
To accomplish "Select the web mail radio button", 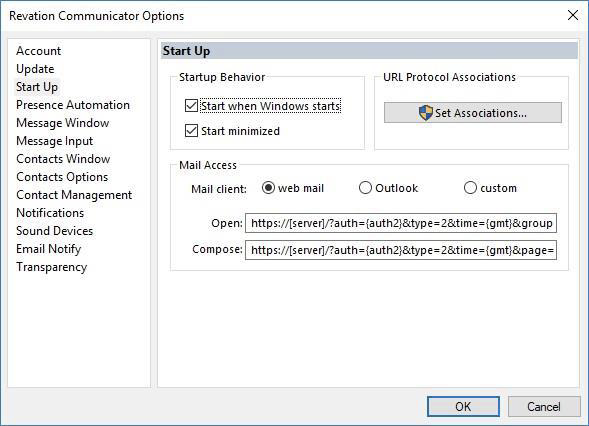I will click(x=268, y=187).
